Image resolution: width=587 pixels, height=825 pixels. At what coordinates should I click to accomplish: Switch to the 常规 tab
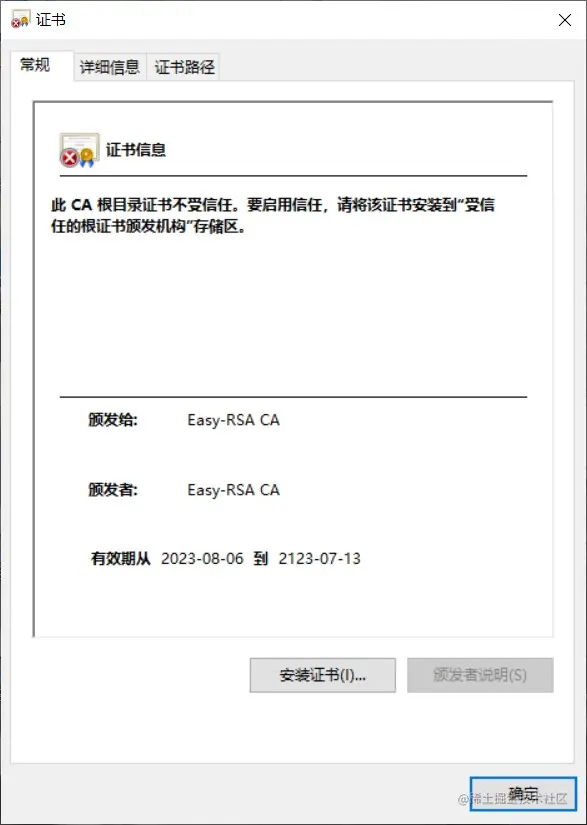pyautogui.click(x=36, y=66)
